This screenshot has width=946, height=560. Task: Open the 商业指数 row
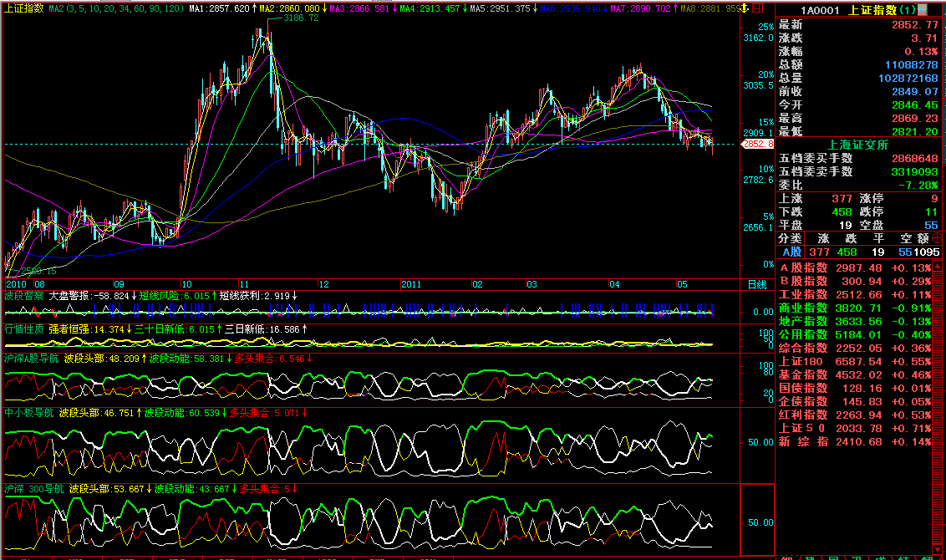coord(803,308)
